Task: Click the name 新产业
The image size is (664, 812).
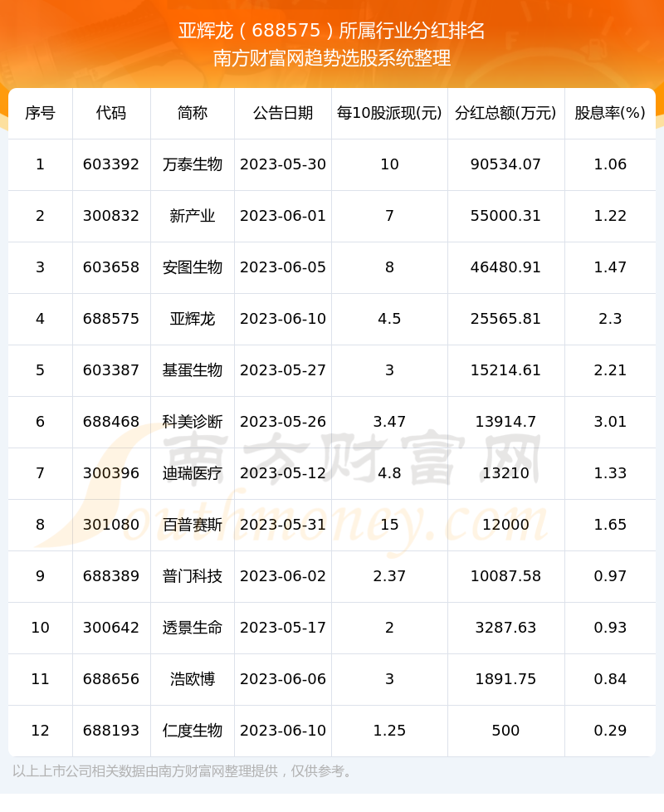Action: point(192,215)
